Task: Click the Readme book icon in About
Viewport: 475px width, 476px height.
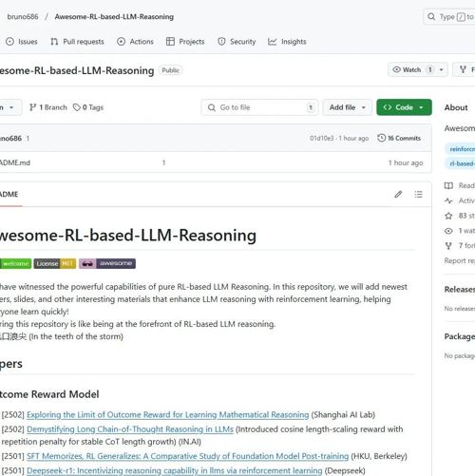Action: [x=448, y=185]
